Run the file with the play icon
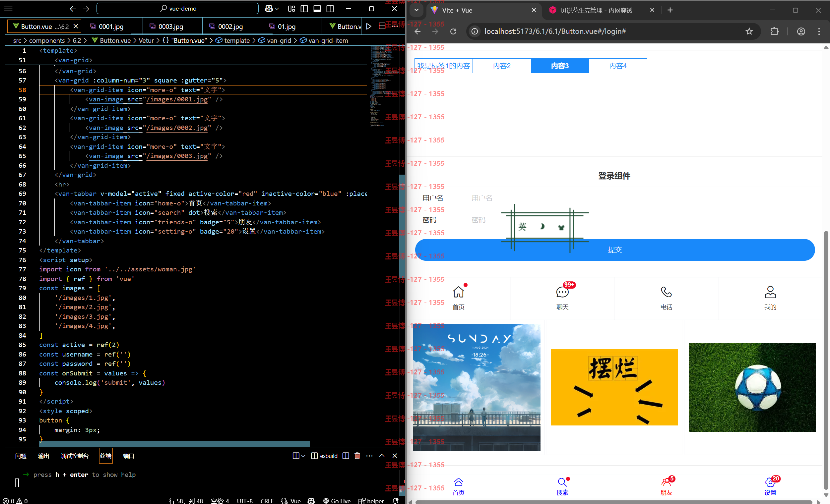Image resolution: width=830 pixels, height=504 pixels. pyautogui.click(x=369, y=26)
